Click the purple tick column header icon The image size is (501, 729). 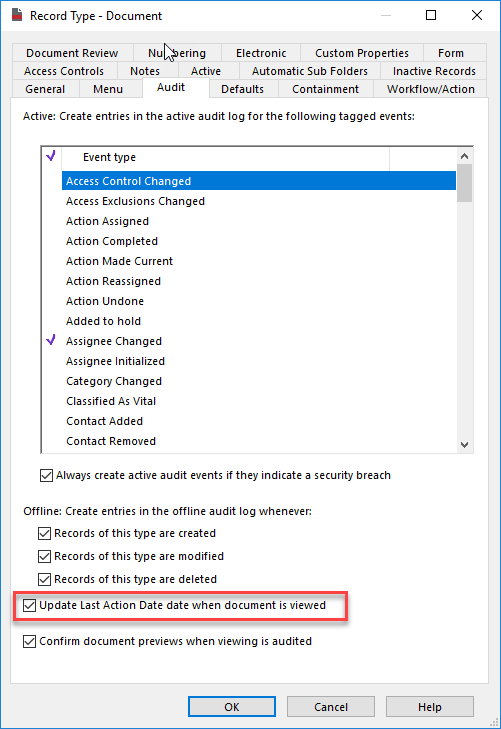[51, 156]
